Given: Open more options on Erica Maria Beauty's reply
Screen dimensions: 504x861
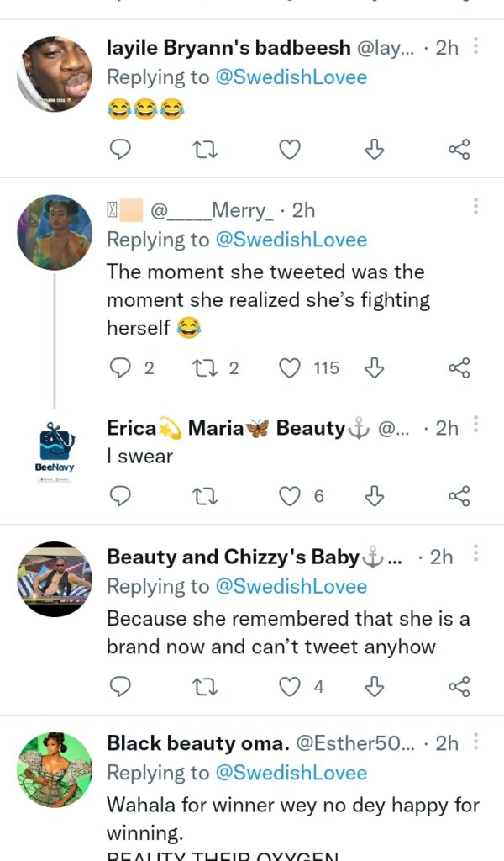Looking at the screenshot, I should pos(475,426).
